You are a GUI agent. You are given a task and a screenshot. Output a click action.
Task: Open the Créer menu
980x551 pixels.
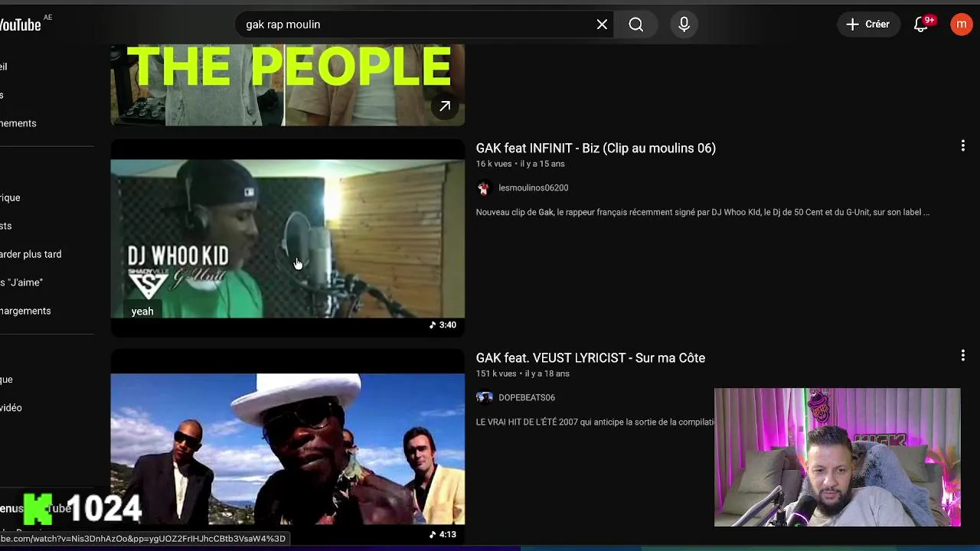868,24
